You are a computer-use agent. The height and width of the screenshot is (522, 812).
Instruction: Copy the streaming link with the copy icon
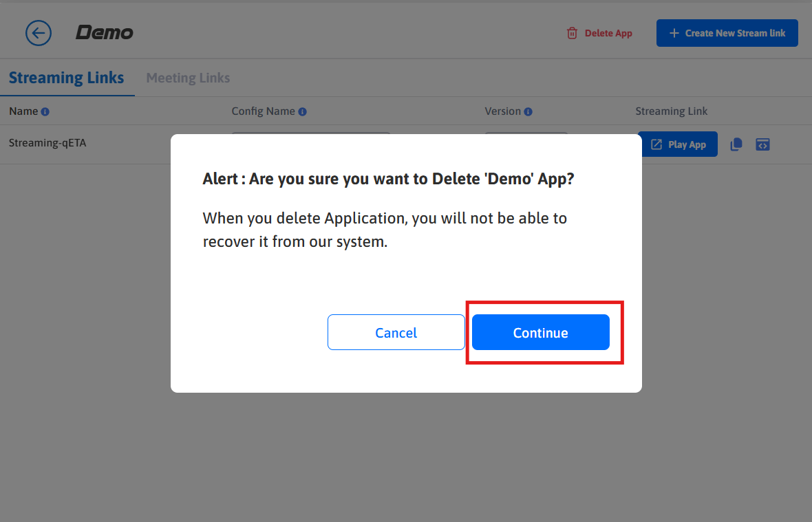click(736, 144)
